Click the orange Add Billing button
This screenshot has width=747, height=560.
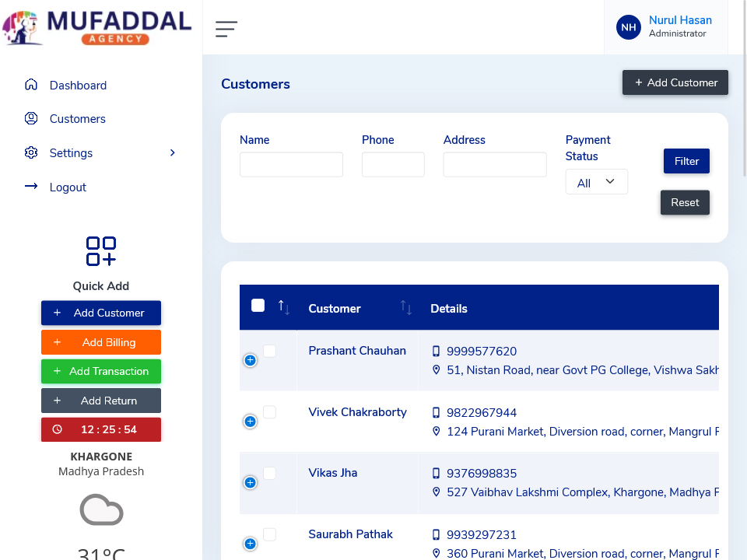coord(101,342)
